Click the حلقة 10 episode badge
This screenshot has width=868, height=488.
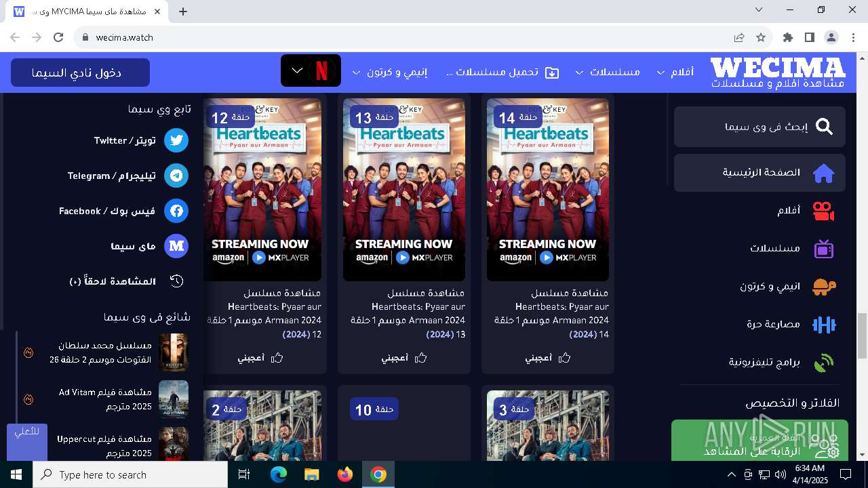374,409
